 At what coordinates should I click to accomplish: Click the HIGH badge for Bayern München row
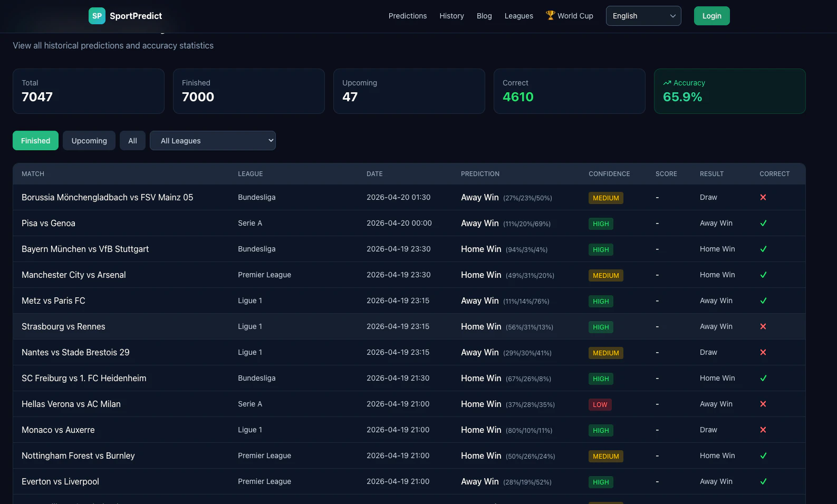pos(601,250)
